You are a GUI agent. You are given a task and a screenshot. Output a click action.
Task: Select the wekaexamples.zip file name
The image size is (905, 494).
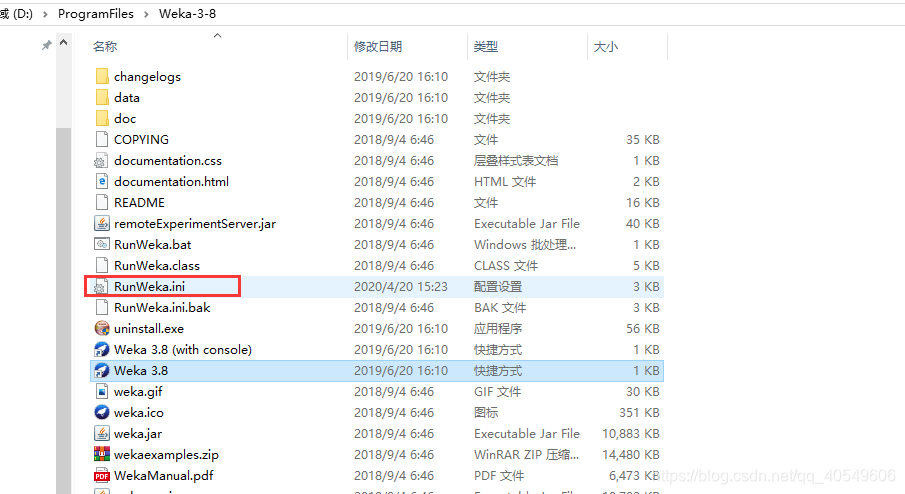pos(166,455)
